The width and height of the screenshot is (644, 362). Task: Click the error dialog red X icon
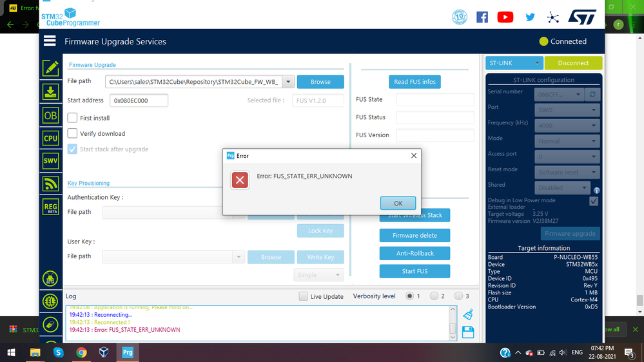240,180
